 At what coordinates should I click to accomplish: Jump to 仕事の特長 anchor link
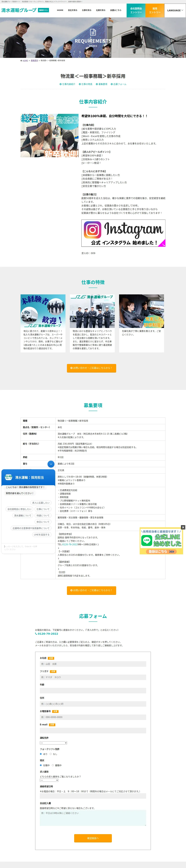(86, 84)
